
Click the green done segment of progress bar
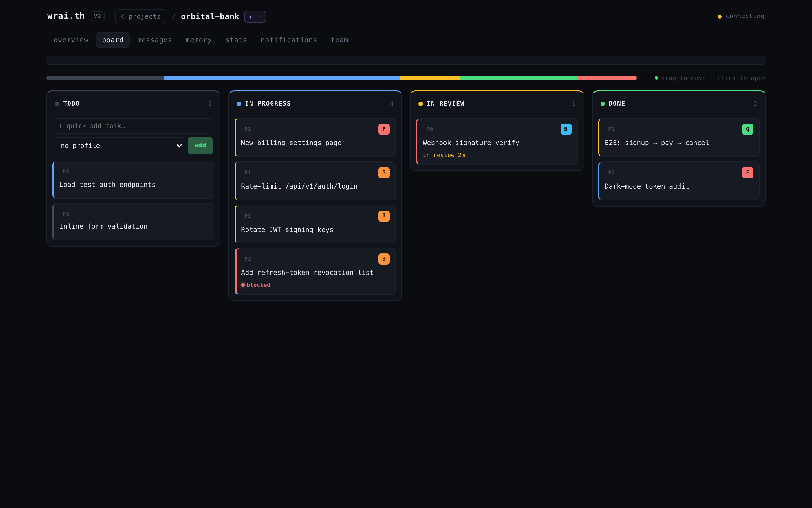[x=518, y=78]
